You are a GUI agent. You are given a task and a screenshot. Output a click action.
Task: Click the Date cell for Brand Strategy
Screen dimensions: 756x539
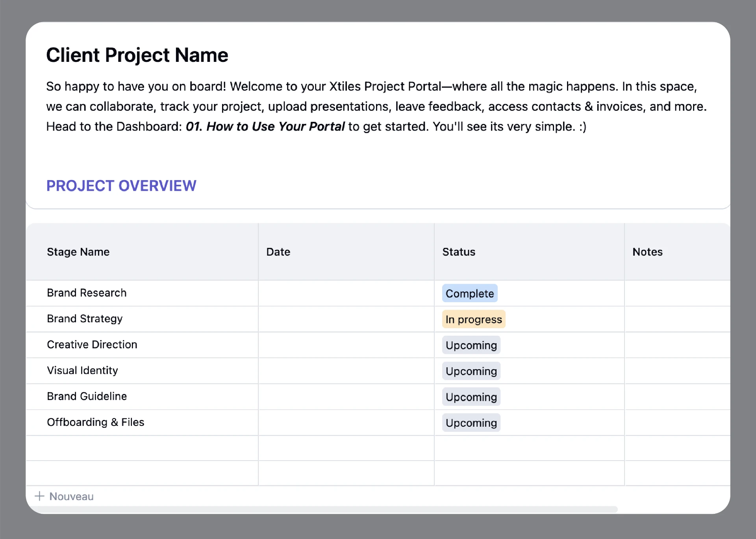pos(346,319)
